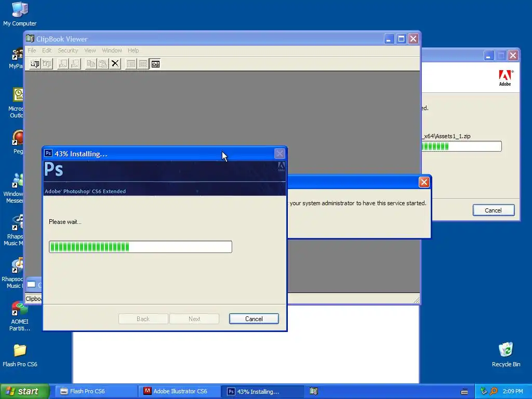Image resolution: width=532 pixels, height=399 pixels.
Task: Click 'Please wait...' text in installer
Action: tap(65, 221)
